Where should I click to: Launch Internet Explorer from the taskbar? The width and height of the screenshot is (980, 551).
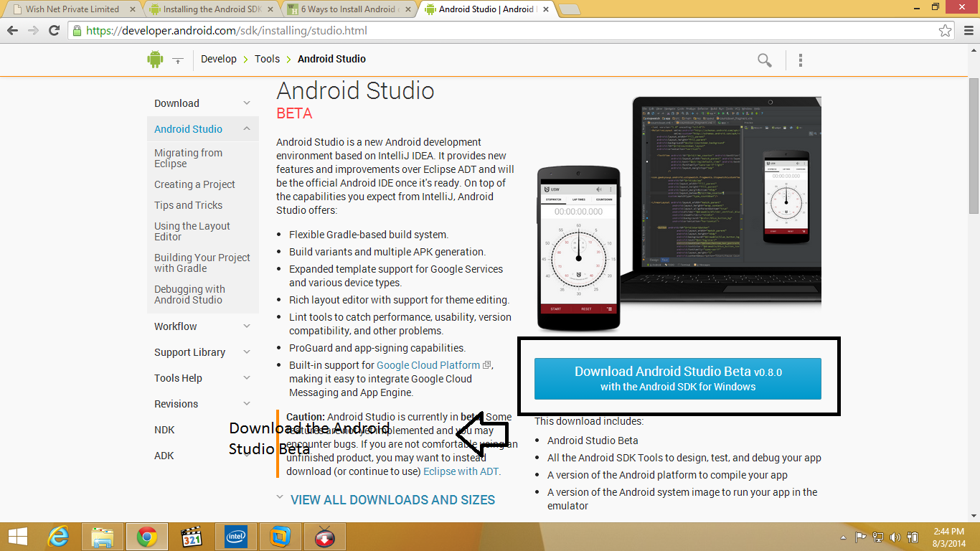point(58,537)
